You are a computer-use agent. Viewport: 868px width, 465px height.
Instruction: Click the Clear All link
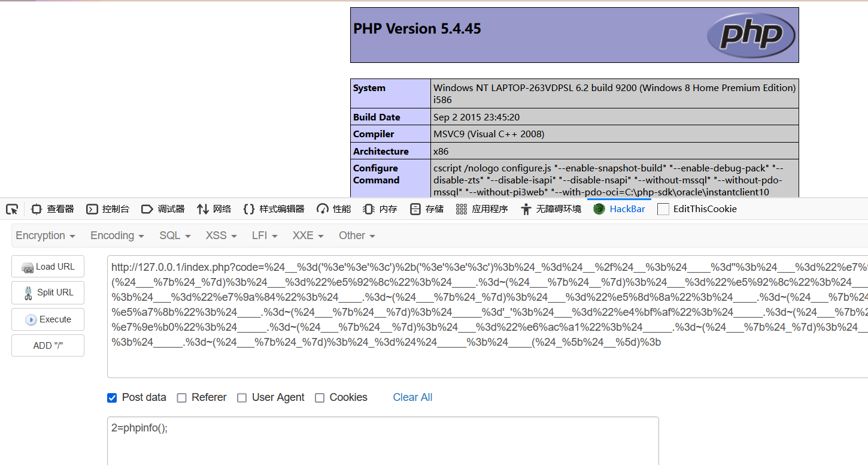(412, 397)
